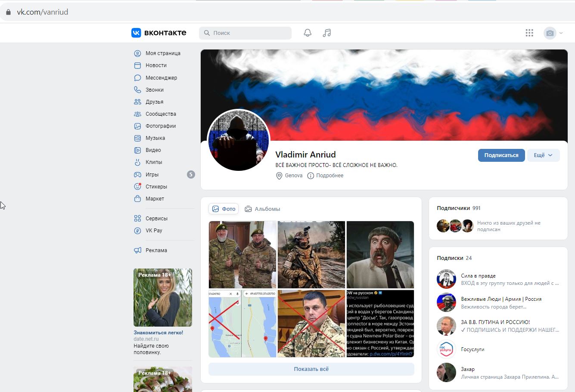Open Новости in sidebar
The width and height of the screenshot is (575, 392).
coord(156,65)
